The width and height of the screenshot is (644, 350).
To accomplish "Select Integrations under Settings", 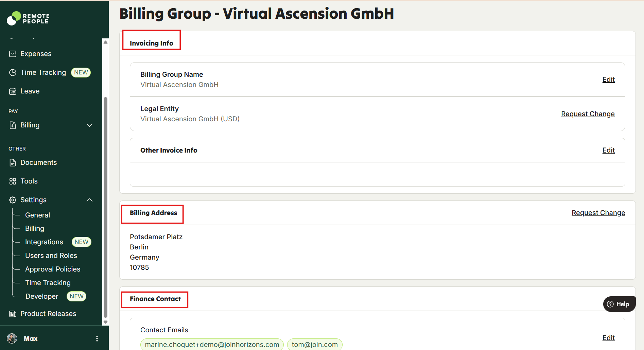I will click(x=44, y=242).
